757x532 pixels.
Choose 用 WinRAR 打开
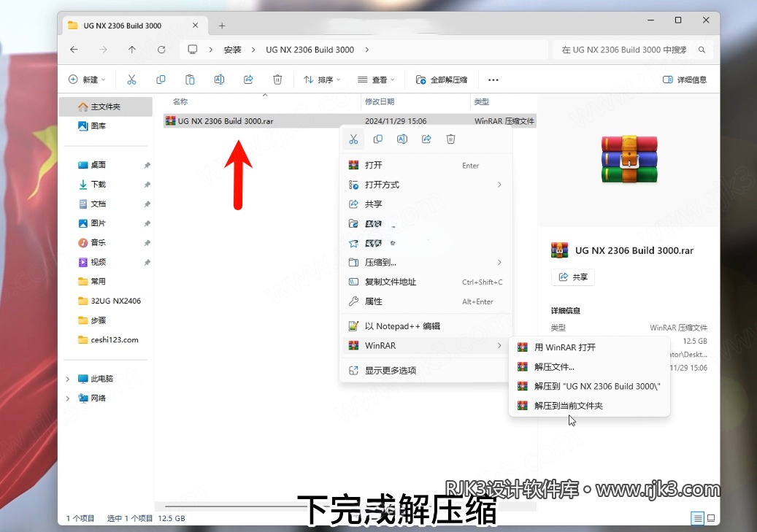pos(590,347)
